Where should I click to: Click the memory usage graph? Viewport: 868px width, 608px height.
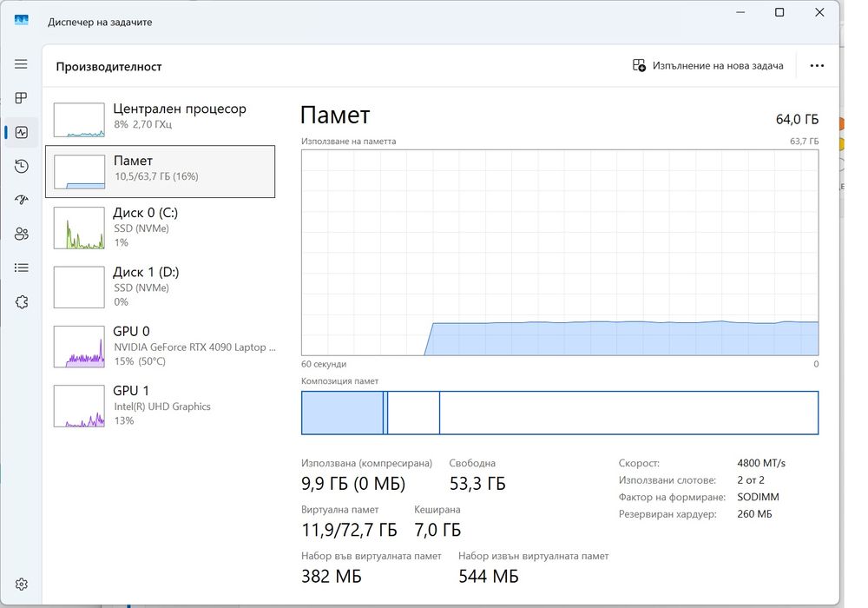click(x=560, y=252)
